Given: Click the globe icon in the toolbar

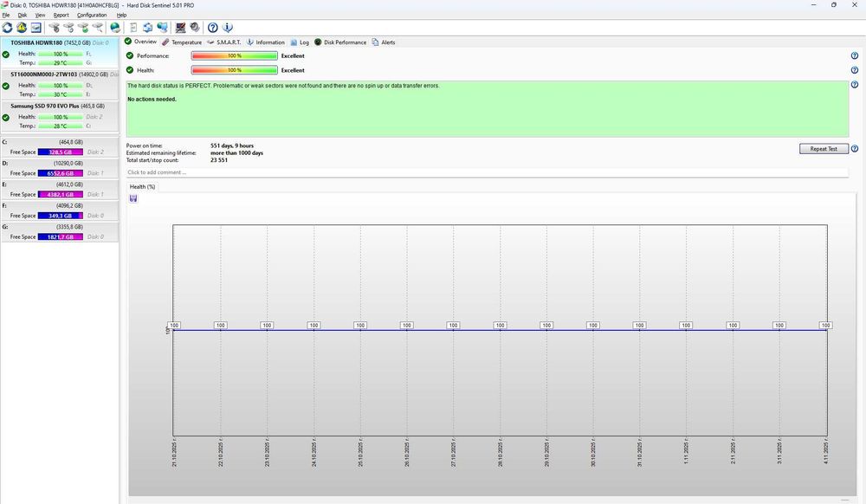Looking at the screenshot, I should pyautogui.click(x=114, y=28).
